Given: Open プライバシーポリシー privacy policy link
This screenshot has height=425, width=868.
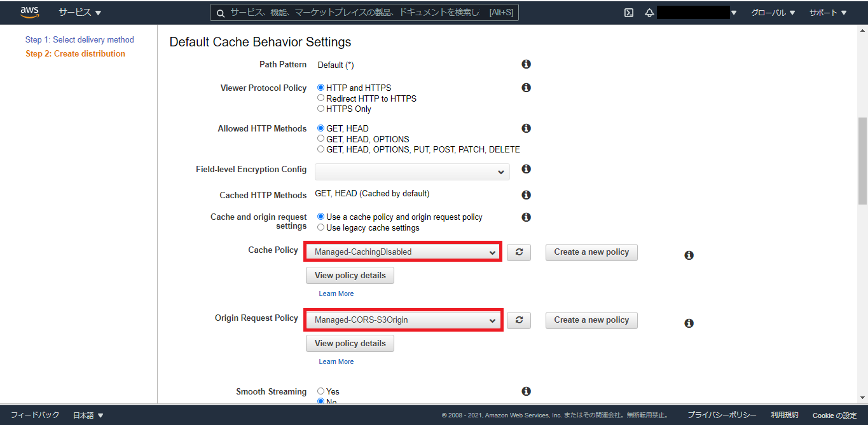Looking at the screenshot, I should [722, 415].
